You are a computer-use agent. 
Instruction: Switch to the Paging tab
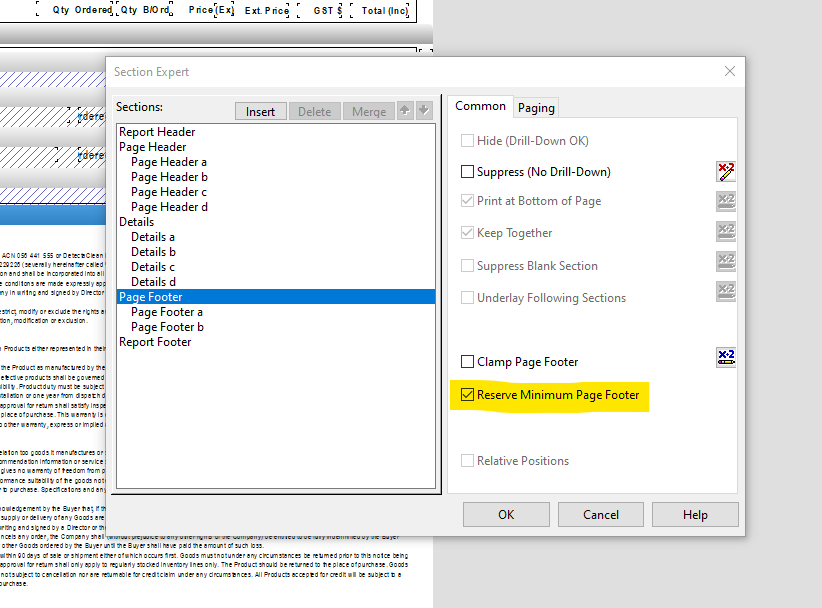[536, 107]
